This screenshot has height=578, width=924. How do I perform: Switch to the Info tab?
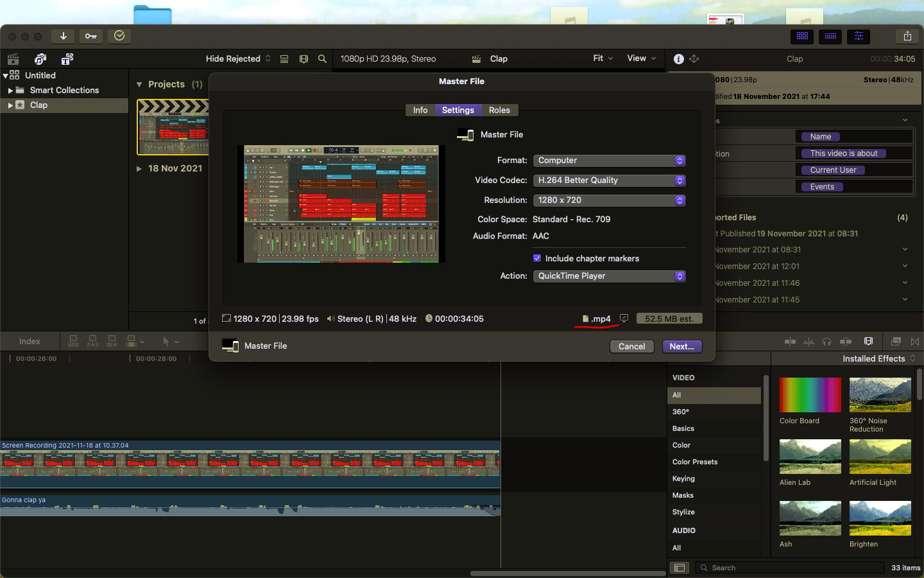(420, 110)
